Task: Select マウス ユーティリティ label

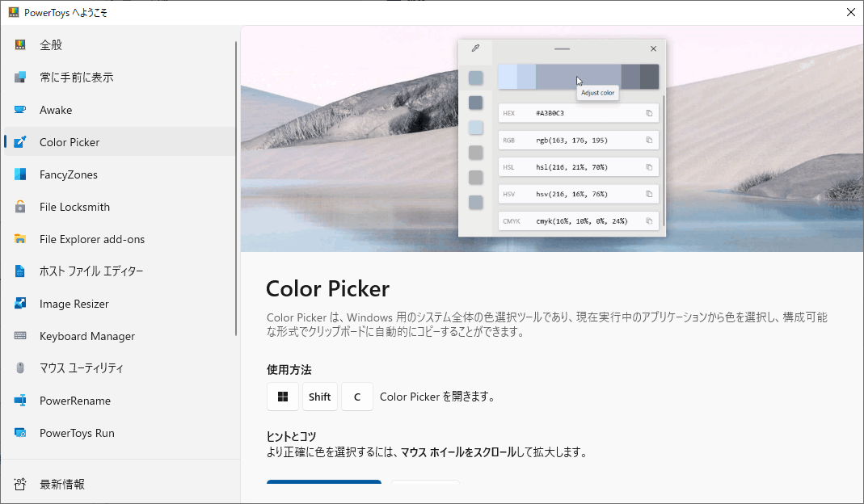Action: [82, 368]
